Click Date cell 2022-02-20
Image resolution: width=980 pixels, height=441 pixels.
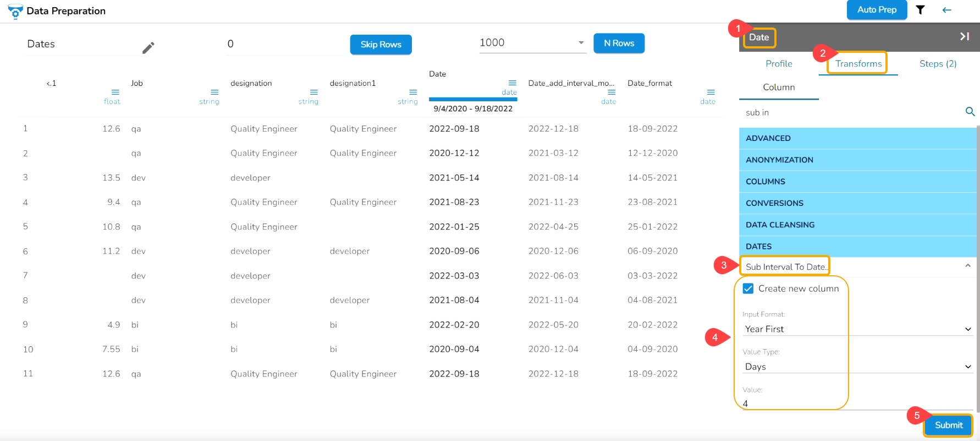[x=454, y=325]
